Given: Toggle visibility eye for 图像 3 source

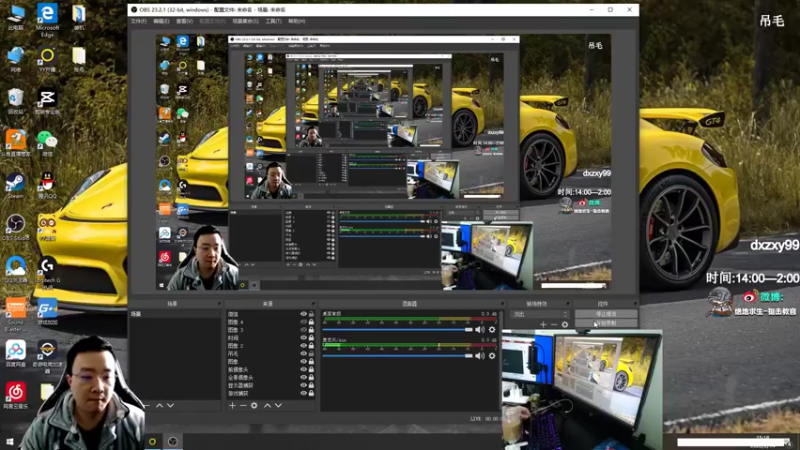Looking at the screenshot, I should 304,330.
